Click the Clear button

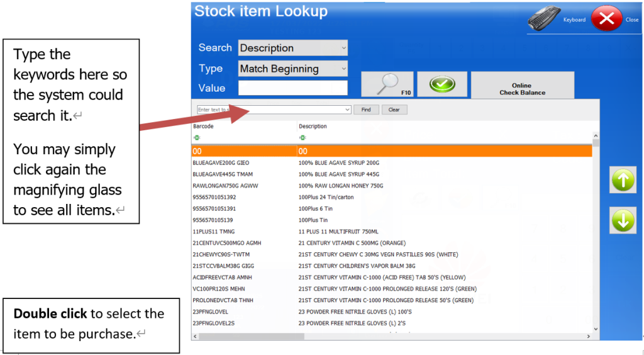click(394, 110)
